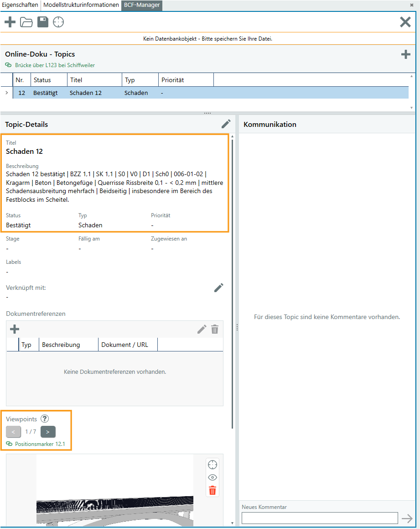
Task: Edit the 'Verknüpft mit' links with pencil
Action: click(x=219, y=288)
